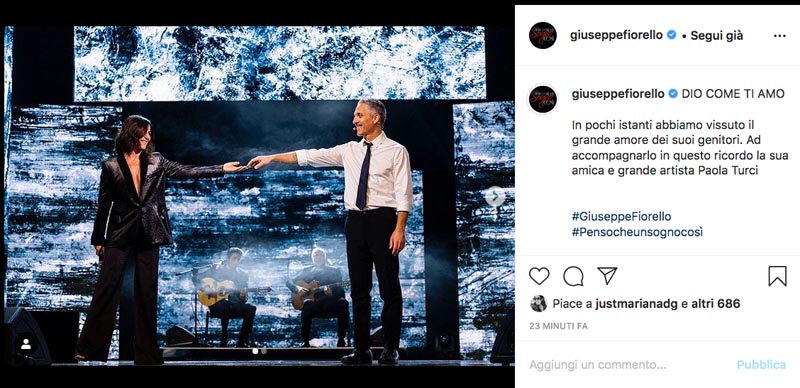
Task: Share the post with the paper plane icon
Action: (607, 276)
